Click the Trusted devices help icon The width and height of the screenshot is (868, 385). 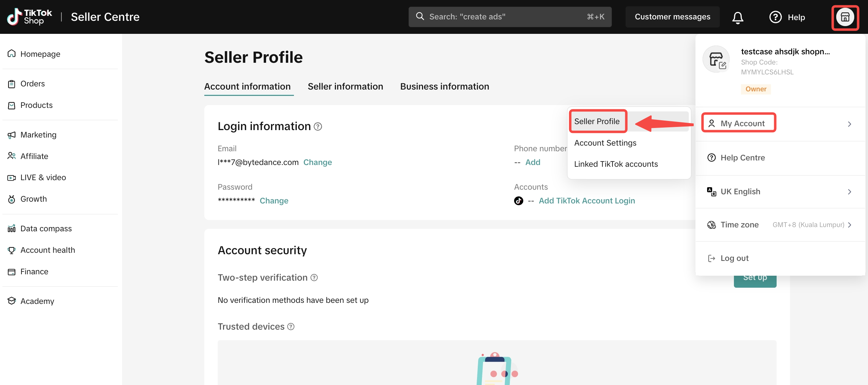click(x=291, y=326)
